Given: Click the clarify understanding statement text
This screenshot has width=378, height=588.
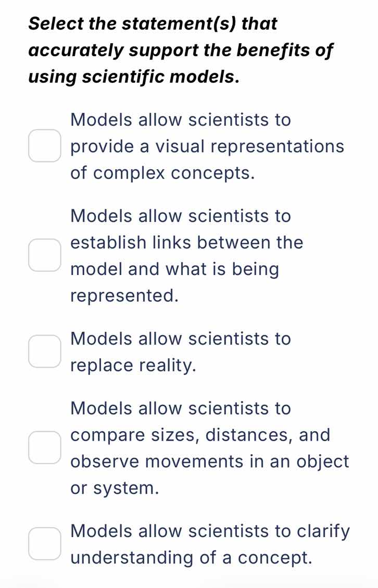Looking at the screenshot, I should coord(210,544).
